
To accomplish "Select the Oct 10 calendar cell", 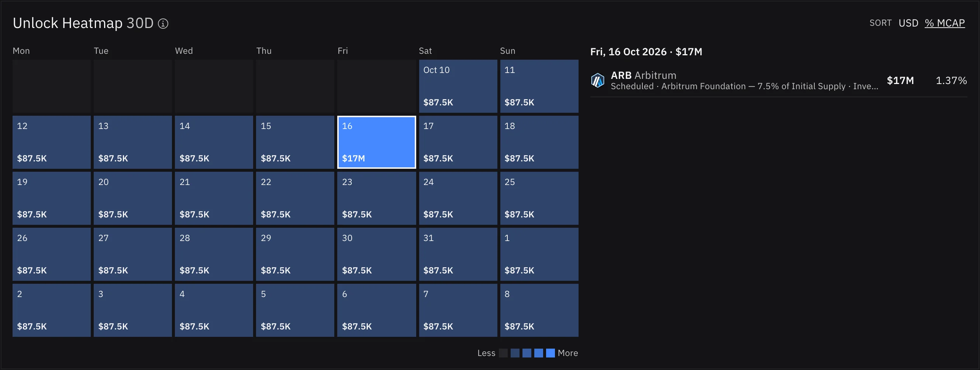I will click(x=458, y=86).
